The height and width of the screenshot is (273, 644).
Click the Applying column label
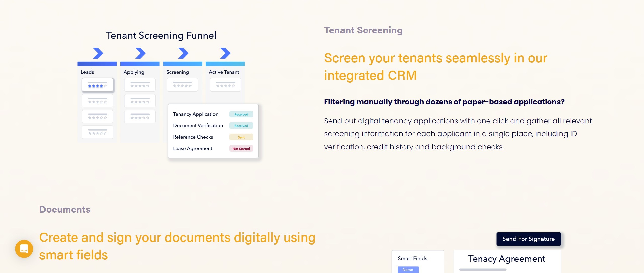[134, 72]
